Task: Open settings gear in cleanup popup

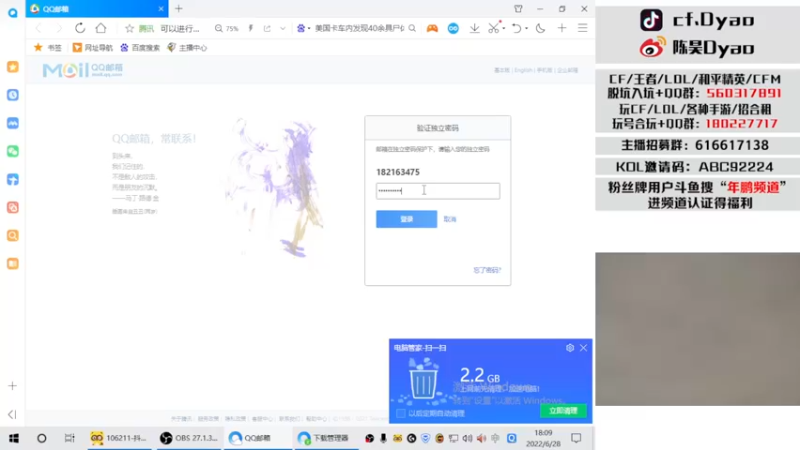Action: coord(570,348)
